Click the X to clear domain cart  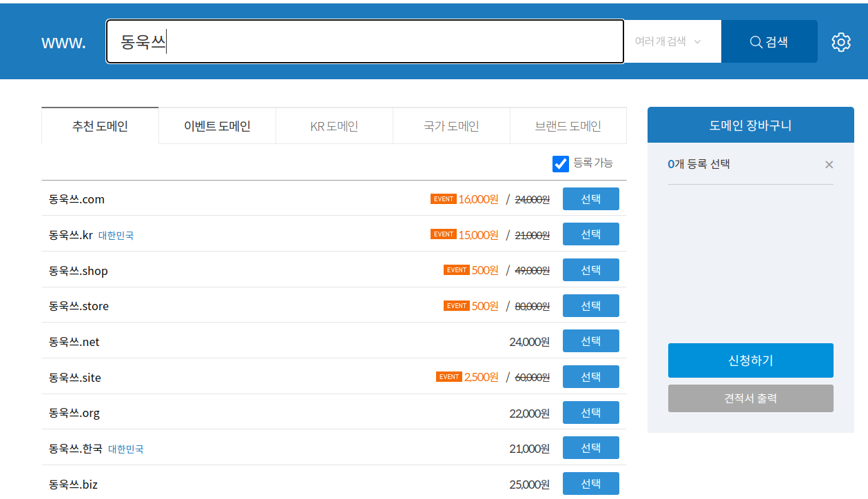click(x=829, y=165)
